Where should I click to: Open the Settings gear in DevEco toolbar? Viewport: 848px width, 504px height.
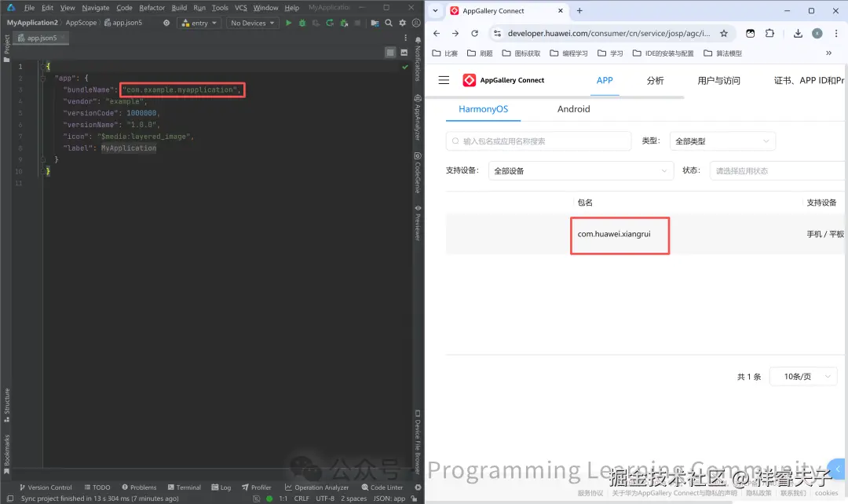pos(402,23)
